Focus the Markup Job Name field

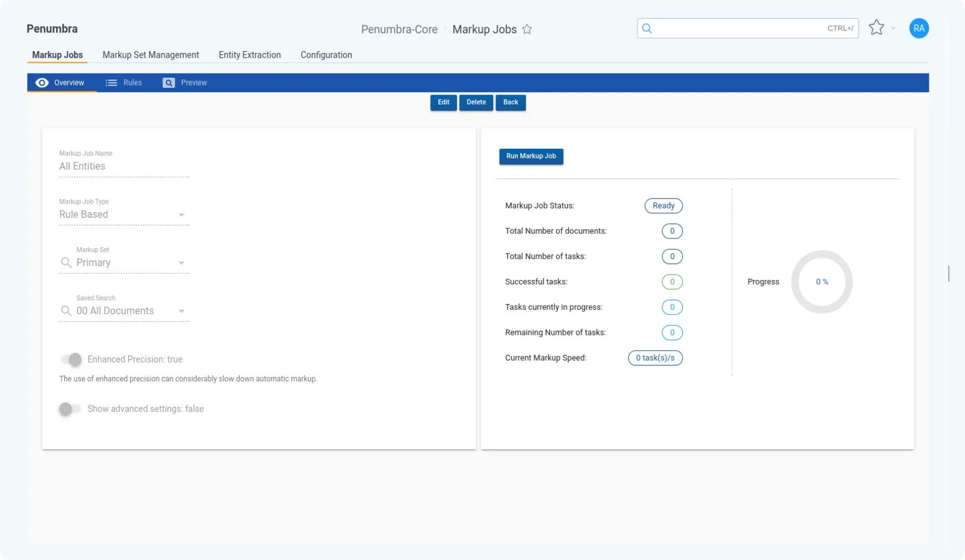tap(123, 167)
